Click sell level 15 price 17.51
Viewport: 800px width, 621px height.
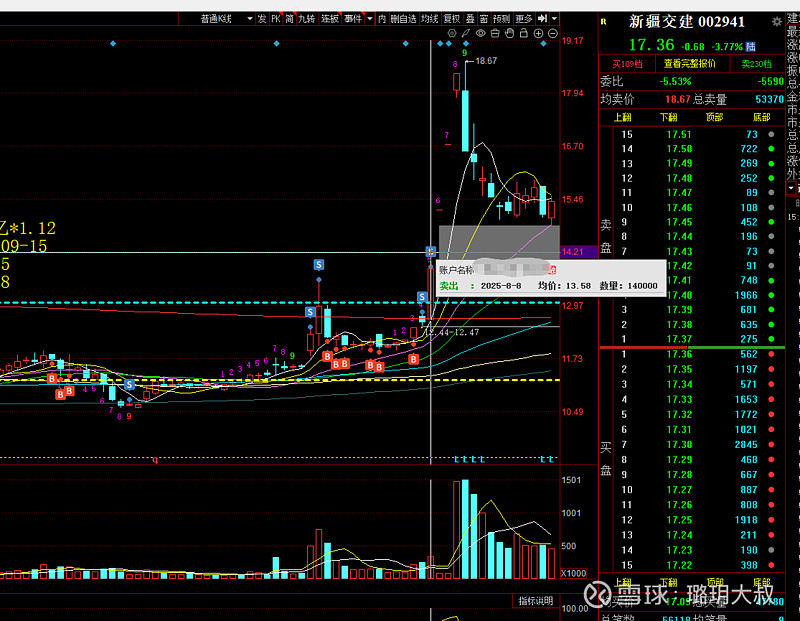[679, 134]
